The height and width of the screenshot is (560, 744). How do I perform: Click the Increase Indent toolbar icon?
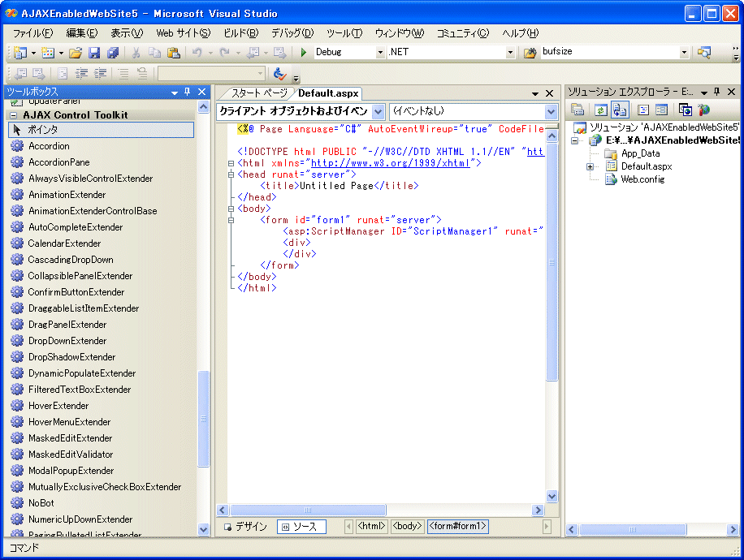coord(100,74)
